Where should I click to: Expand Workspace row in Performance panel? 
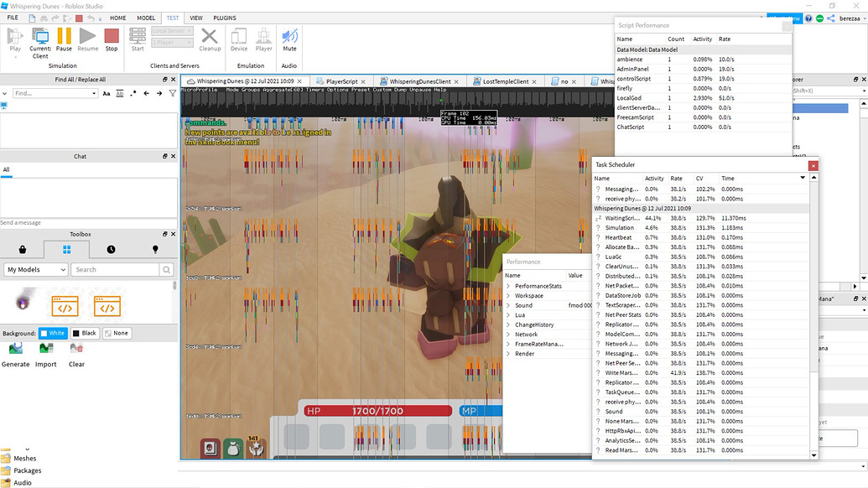point(508,295)
